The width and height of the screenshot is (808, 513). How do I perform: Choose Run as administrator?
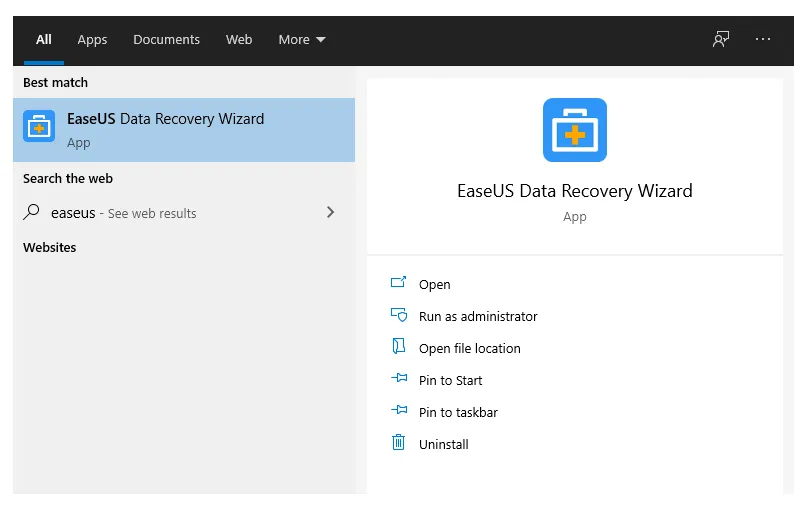click(x=478, y=316)
